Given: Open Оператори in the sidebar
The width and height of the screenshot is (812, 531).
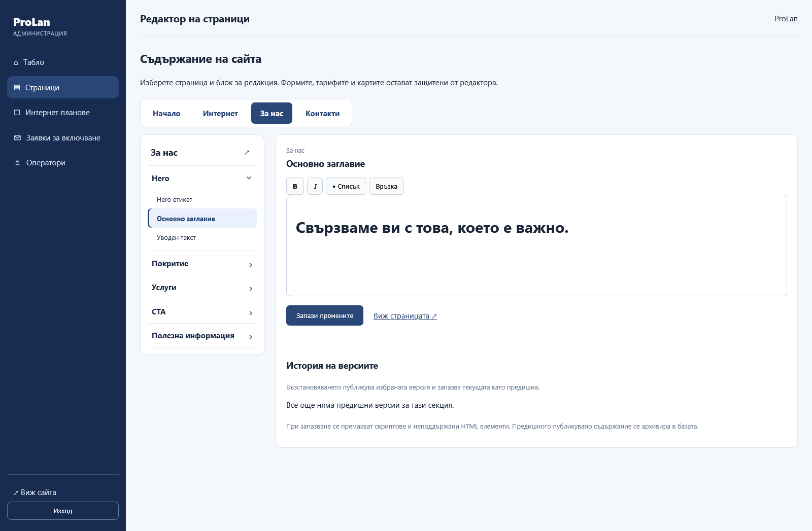Looking at the screenshot, I should tap(63, 163).
